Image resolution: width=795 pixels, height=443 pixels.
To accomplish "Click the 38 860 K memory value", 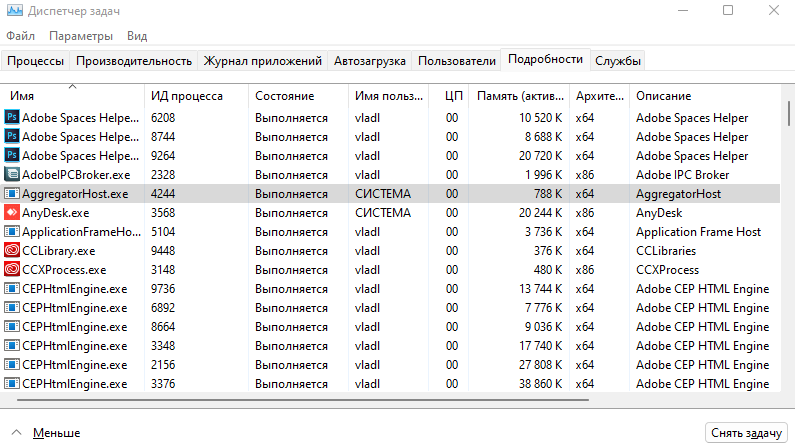I will pos(540,384).
